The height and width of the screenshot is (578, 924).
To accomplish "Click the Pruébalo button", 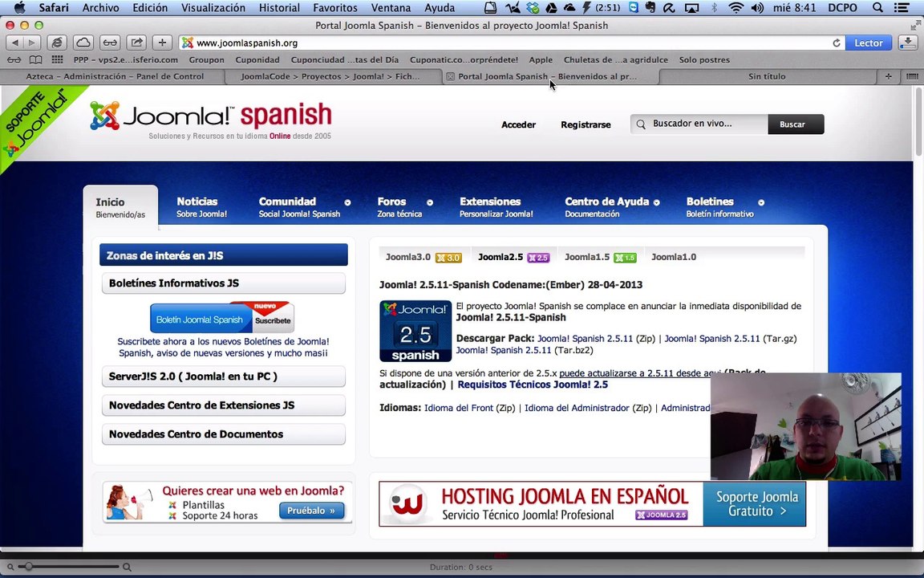I will tap(311, 511).
